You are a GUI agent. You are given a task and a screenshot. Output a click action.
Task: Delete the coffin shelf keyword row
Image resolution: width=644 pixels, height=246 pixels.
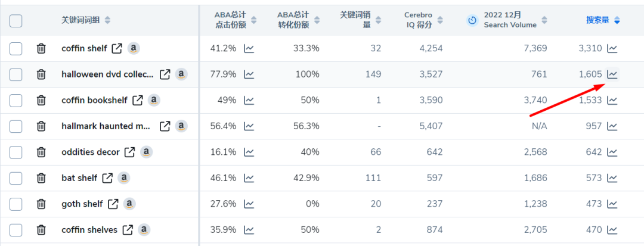tap(42, 48)
